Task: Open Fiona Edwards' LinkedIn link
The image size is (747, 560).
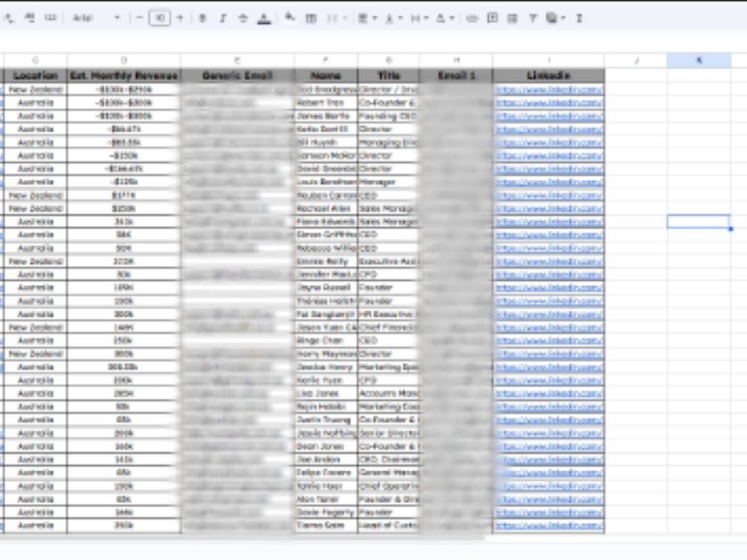Action: click(549, 222)
